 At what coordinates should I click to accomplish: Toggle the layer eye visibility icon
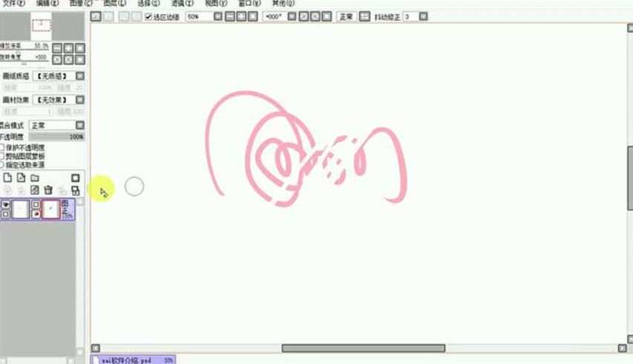tap(6, 204)
